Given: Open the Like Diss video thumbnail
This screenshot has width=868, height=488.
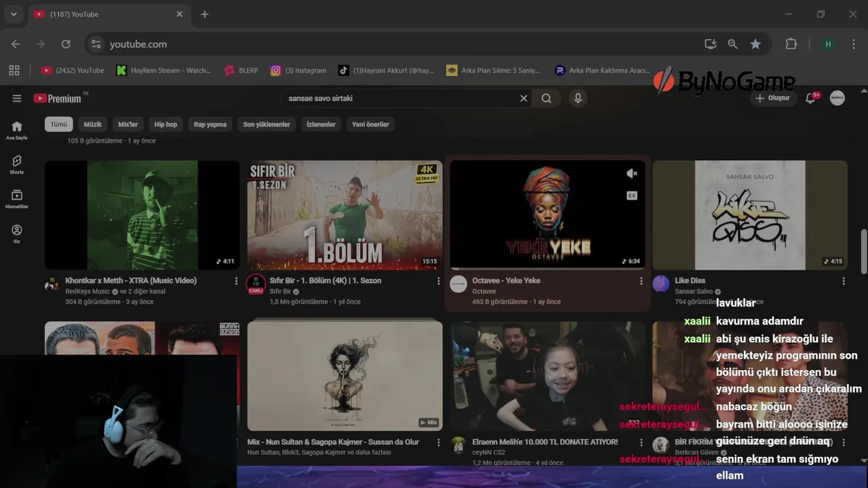Looking at the screenshot, I should 750,215.
